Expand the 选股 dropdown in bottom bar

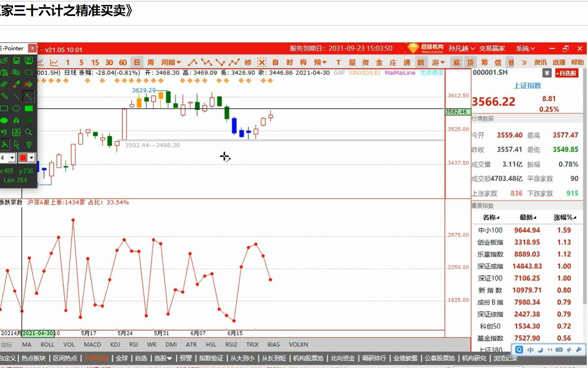pyautogui.click(x=163, y=358)
